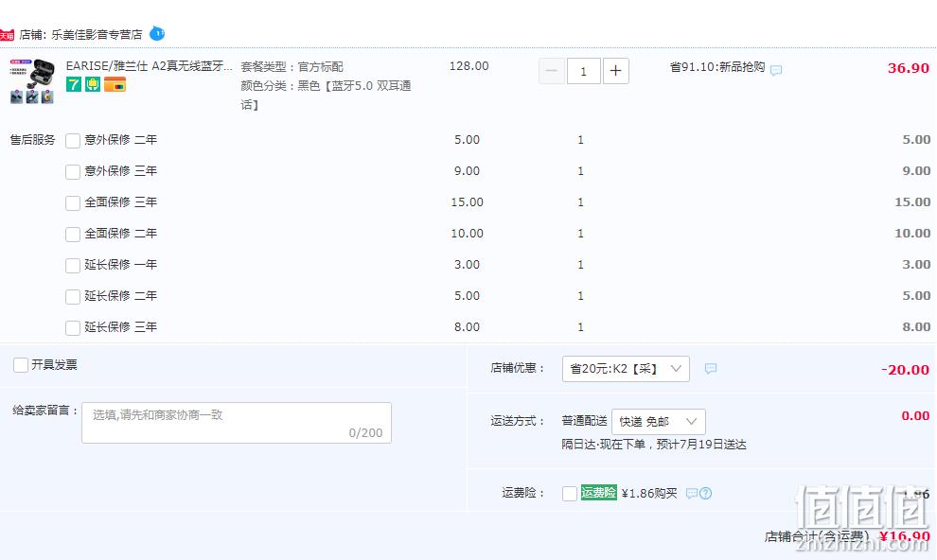This screenshot has width=937, height=560.
Task: Click 颜色分类：黑色 option text
Action: point(326,95)
